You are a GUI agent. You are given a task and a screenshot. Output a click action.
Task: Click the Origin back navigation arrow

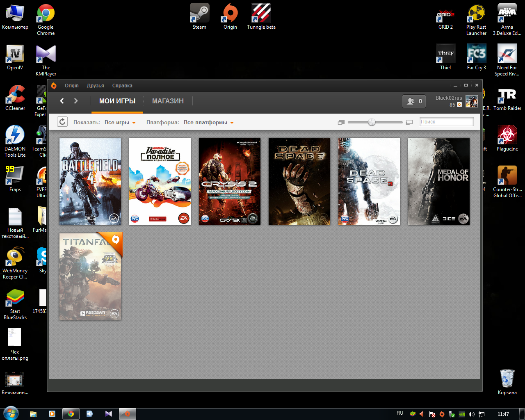(62, 101)
